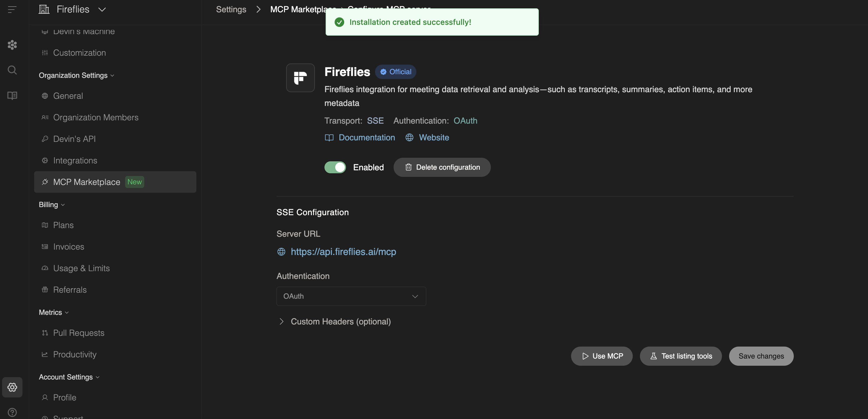Image resolution: width=868 pixels, height=419 pixels.
Task: Open the OAuth authentication dropdown
Action: coord(351,296)
